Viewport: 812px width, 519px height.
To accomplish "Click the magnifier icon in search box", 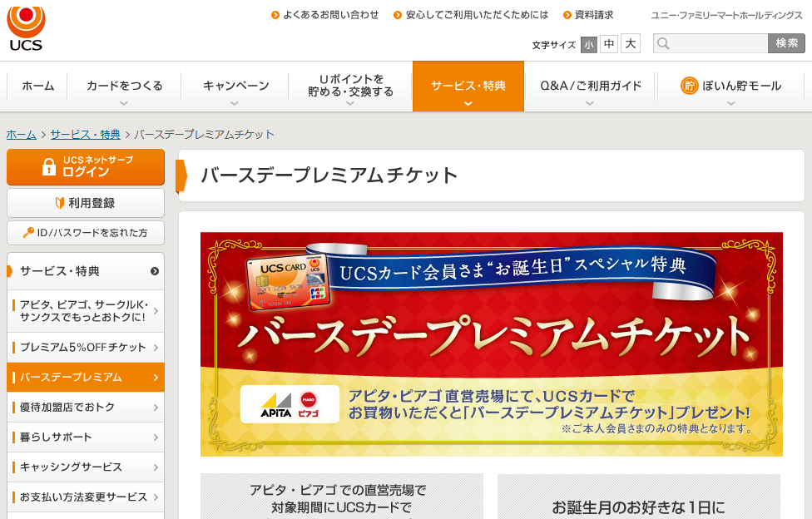I will (663, 43).
